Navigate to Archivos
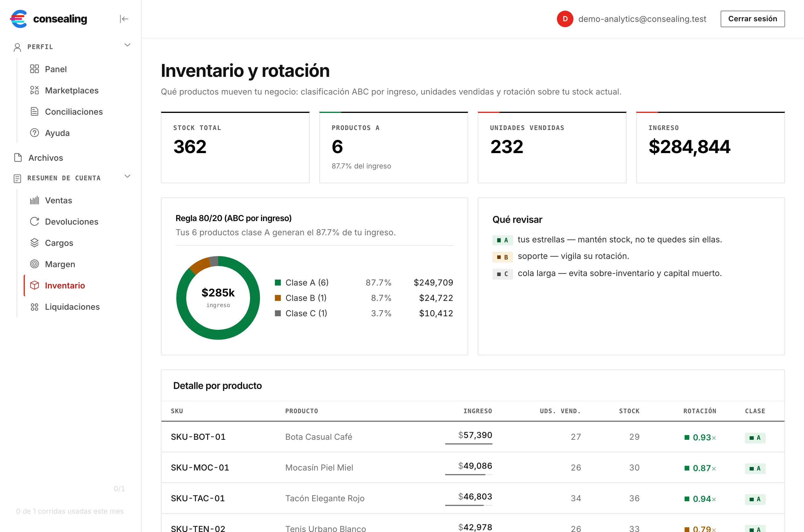The image size is (804, 532). point(46,158)
